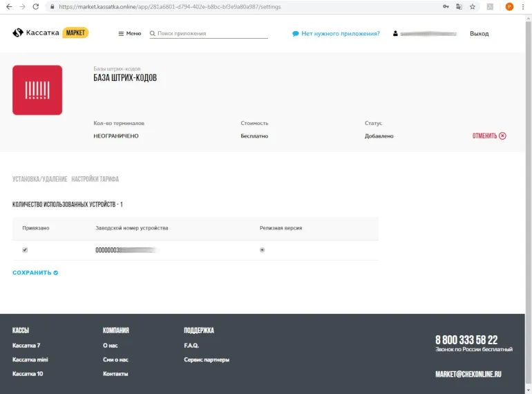Reload the page with refresh icon
This screenshot has width=532, height=394.
[36, 6]
